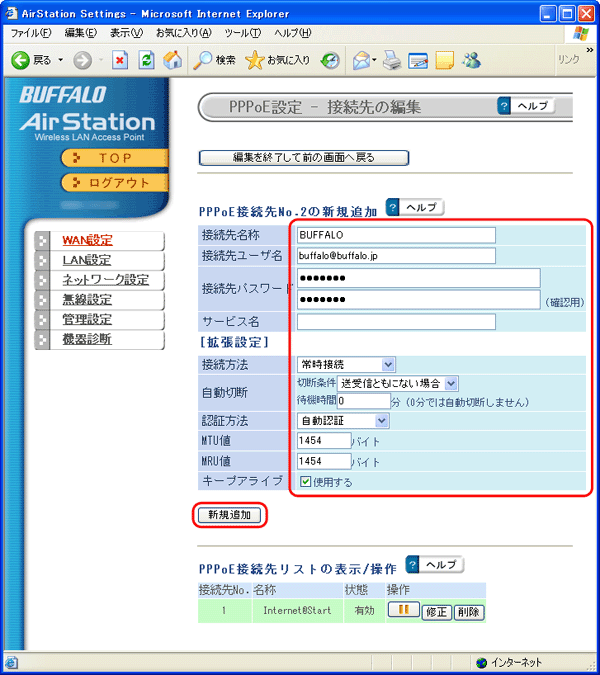Image resolution: width=600 pixels, height=675 pixels.
Task: Click ヘルプ beside PPPoE接続先No.2の新規追加
Action: click(x=415, y=208)
